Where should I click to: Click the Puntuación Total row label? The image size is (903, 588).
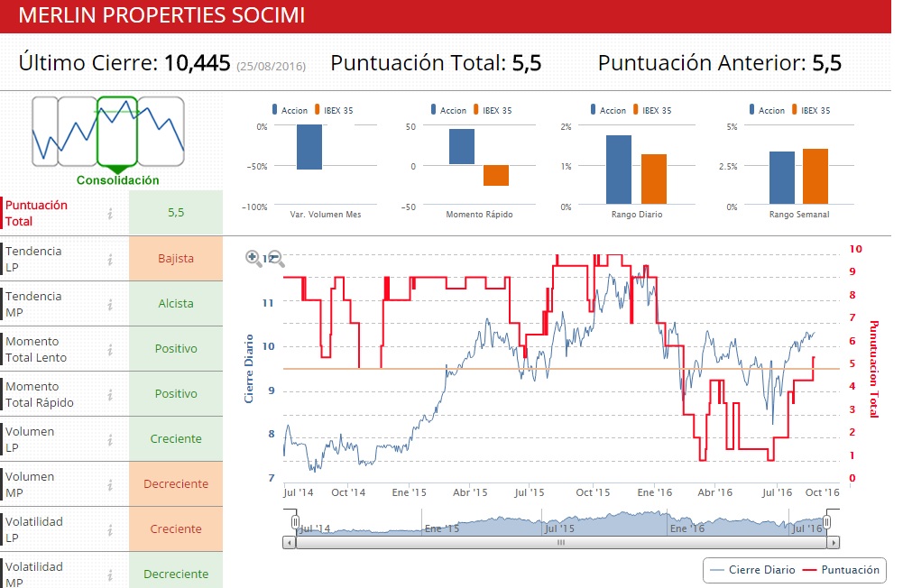point(36,213)
